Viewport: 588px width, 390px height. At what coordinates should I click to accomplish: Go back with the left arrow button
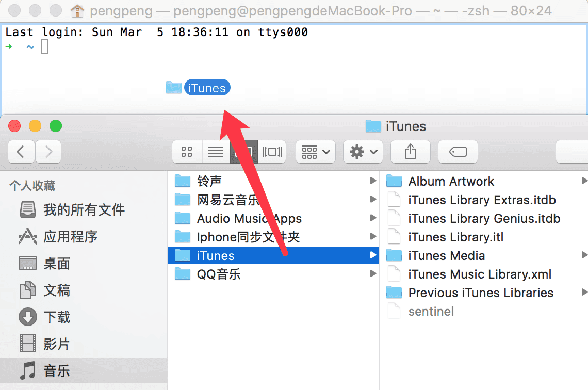point(21,152)
